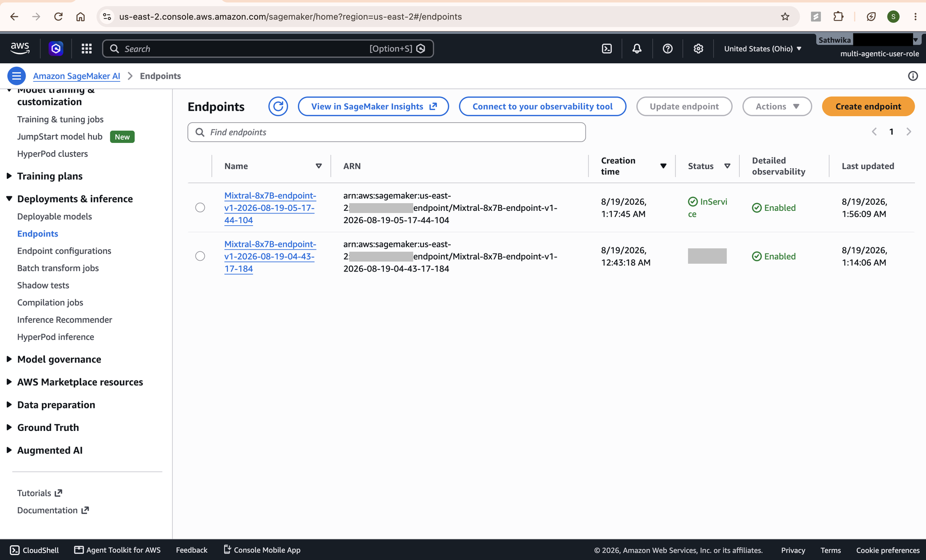Image resolution: width=926 pixels, height=560 pixels.
Task: Select the endpoint ending in 17-184 radio button
Action: tap(200, 256)
